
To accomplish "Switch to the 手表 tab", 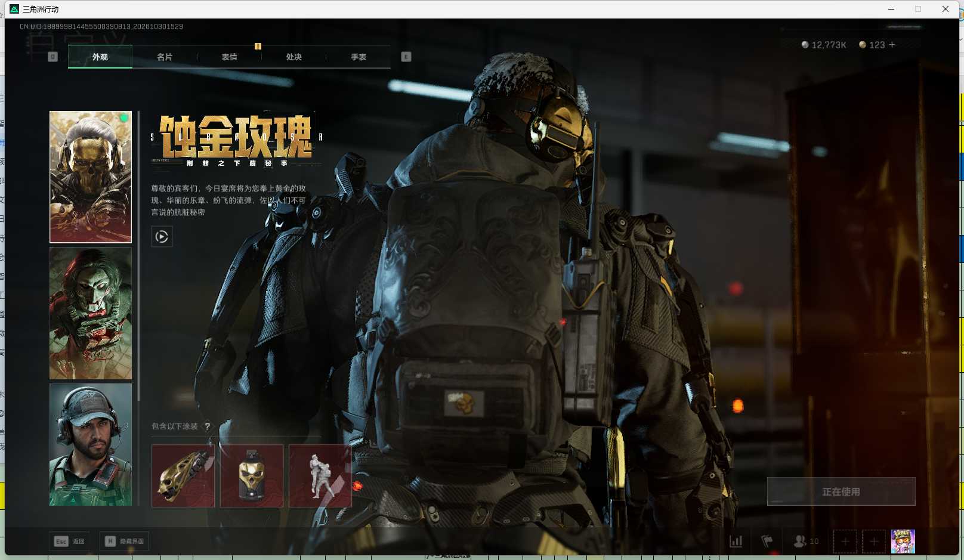I will tap(359, 57).
